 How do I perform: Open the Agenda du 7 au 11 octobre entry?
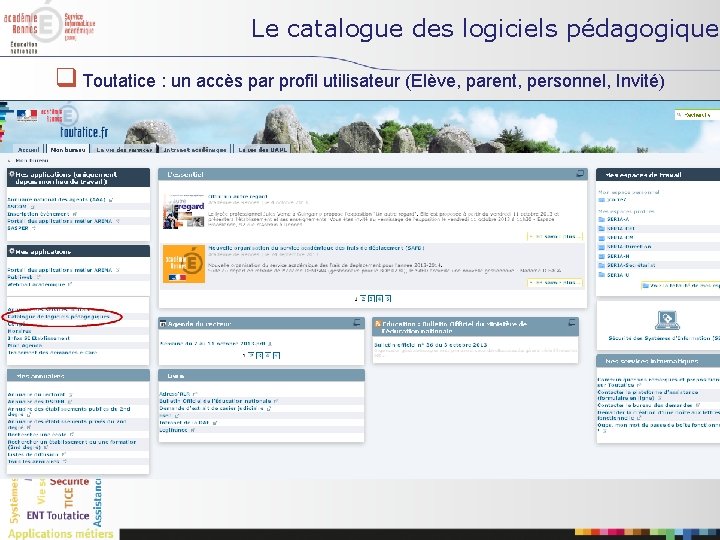tap(213, 343)
